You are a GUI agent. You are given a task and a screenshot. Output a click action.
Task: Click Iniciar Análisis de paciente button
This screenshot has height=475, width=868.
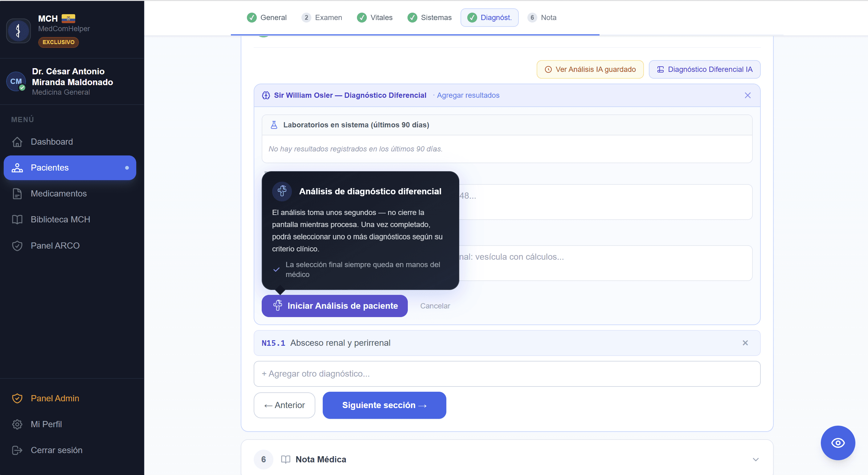click(335, 306)
